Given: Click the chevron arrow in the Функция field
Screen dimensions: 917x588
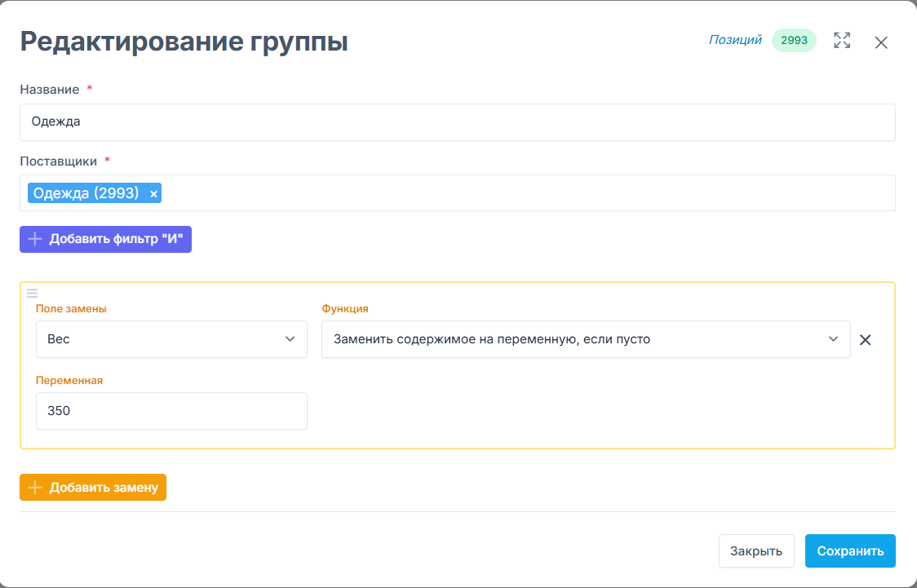Looking at the screenshot, I should 833,339.
